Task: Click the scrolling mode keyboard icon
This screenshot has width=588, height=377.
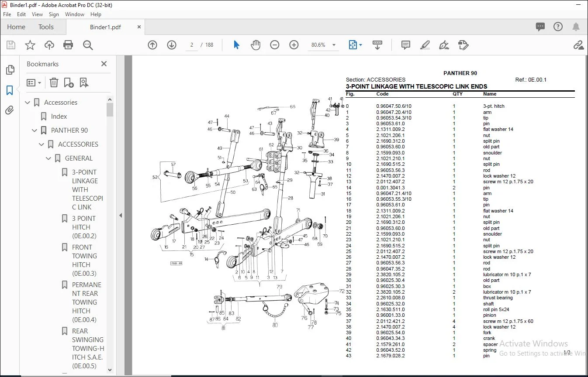Action: point(377,45)
